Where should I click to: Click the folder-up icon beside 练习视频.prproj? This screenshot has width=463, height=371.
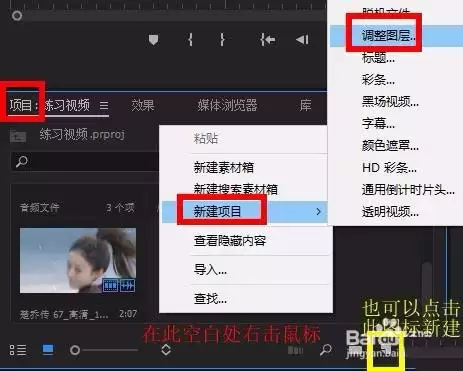pyautogui.click(x=18, y=136)
